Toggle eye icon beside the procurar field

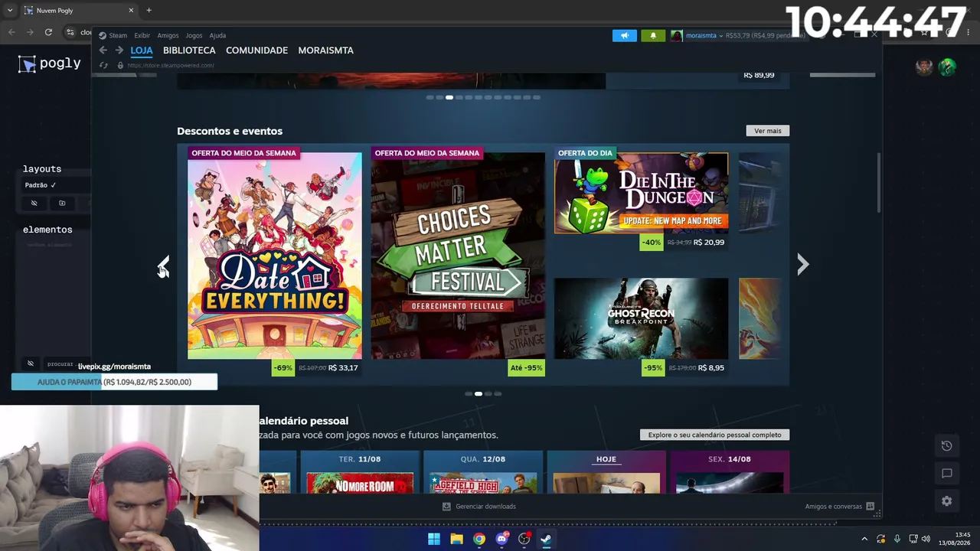click(31, 364)
